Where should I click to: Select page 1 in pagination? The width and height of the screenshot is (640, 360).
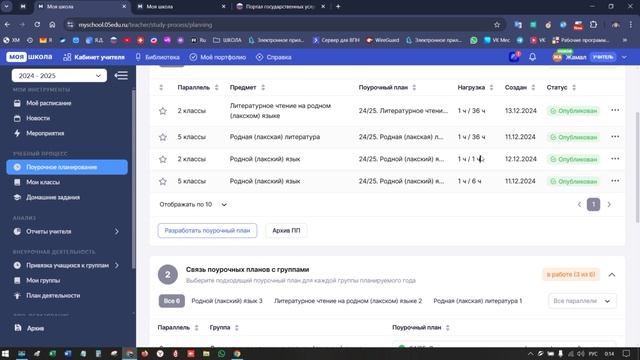coord(593,204)
